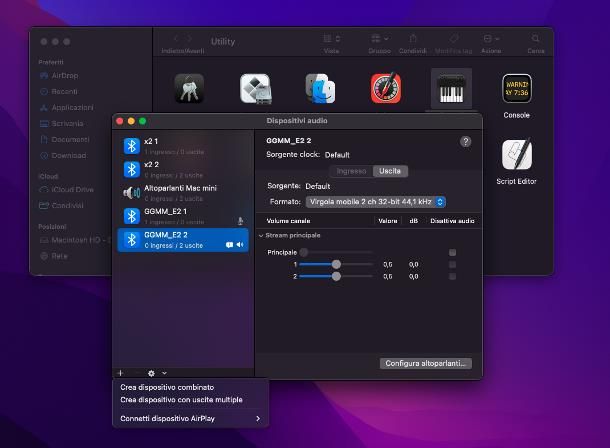
Task: Open Migration Assistant icon in Finder
Action: tap(320, 89)
